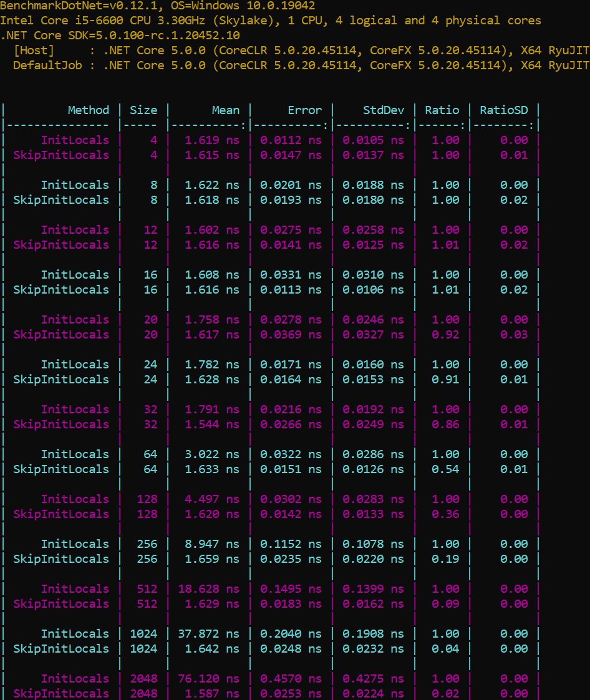Click the size 1024 in InitLocals row
This screenshot has width=590, height=700.
coord(143,634)
